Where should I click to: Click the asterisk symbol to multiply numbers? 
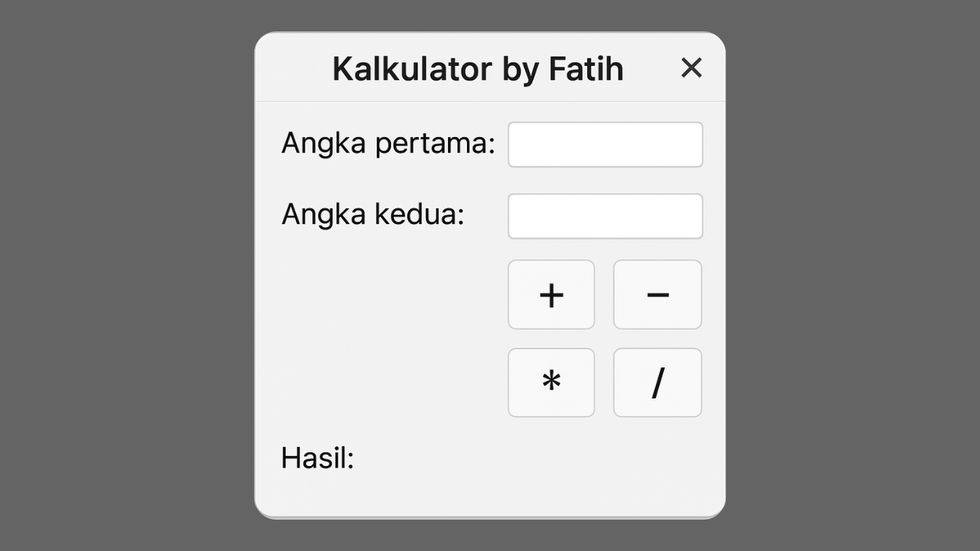[x=551, y=383]
